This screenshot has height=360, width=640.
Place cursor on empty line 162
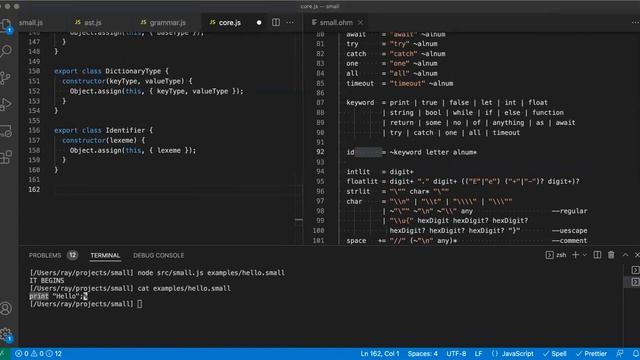[176, 189]
